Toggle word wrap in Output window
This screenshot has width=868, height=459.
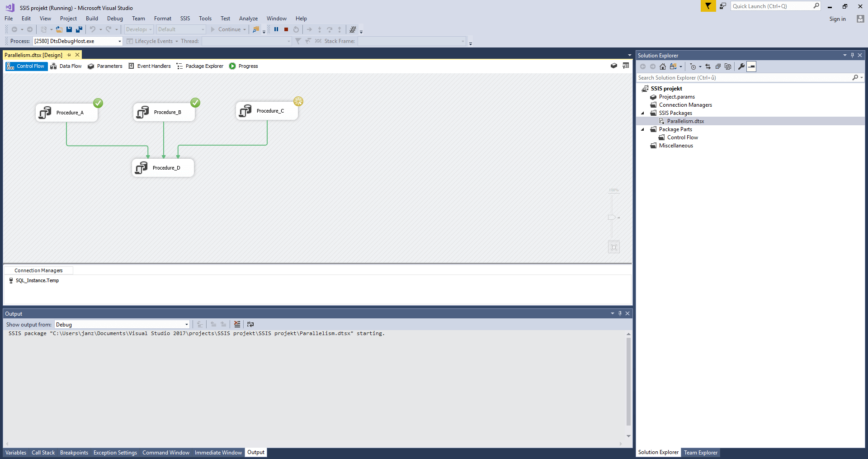250,324
